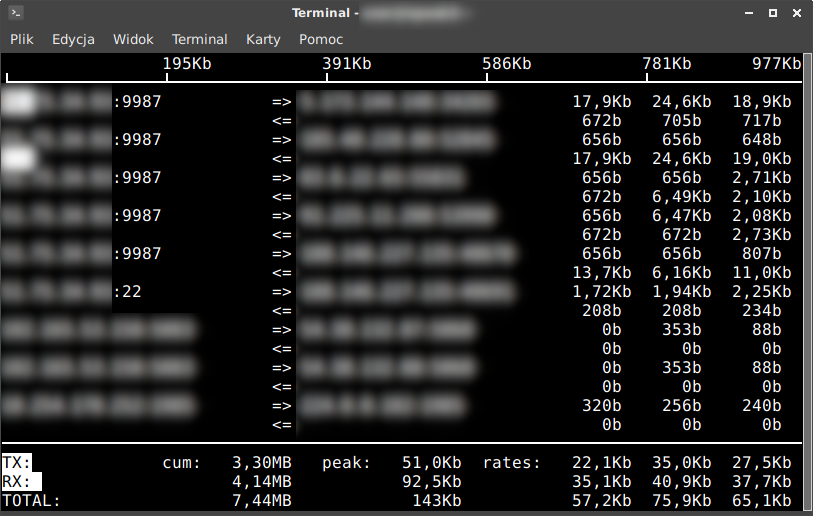
Task: Open the Pomoc menu
Action: click(321, 39)
